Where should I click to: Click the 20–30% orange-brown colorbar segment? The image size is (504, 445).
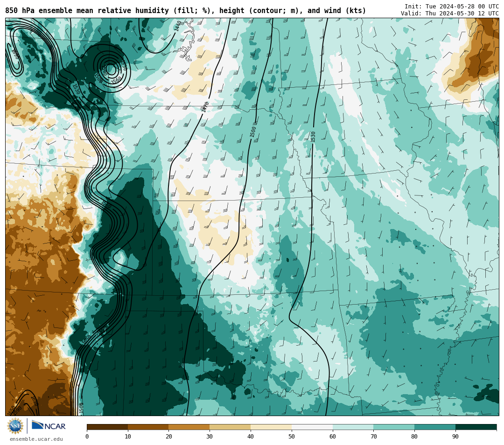tap(189, 427)
